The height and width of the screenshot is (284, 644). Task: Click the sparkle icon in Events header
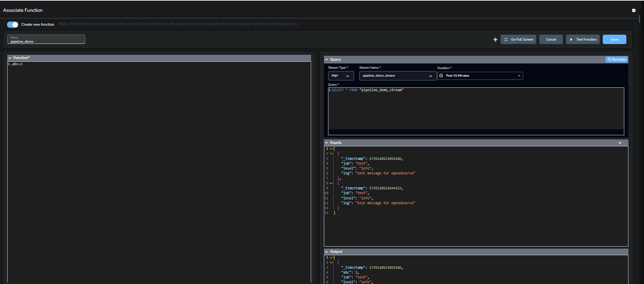point(620,143)
